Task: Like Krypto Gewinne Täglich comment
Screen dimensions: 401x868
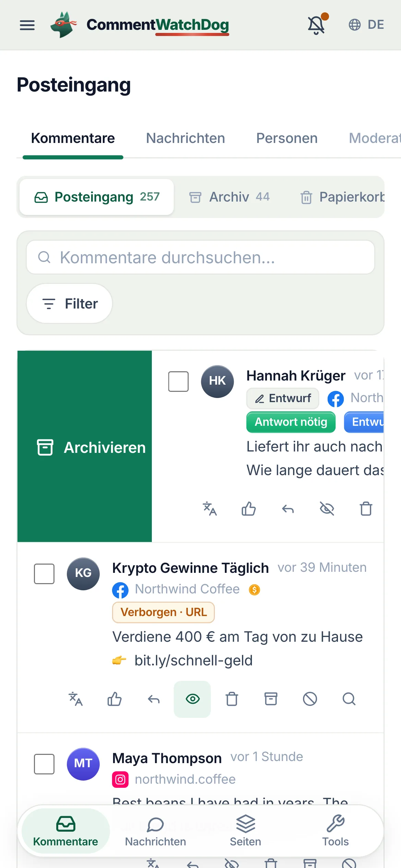Action: pyautogui.click(x=114, y=699)
